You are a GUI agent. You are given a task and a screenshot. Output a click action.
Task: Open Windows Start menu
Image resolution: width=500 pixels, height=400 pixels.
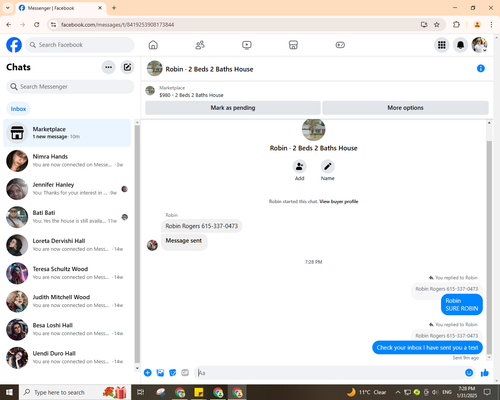point(9,392)
